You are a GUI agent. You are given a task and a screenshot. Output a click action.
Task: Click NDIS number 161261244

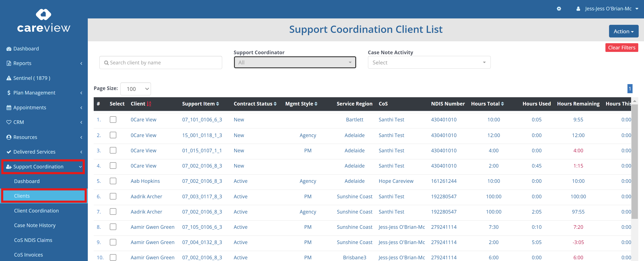coord(443,181)
